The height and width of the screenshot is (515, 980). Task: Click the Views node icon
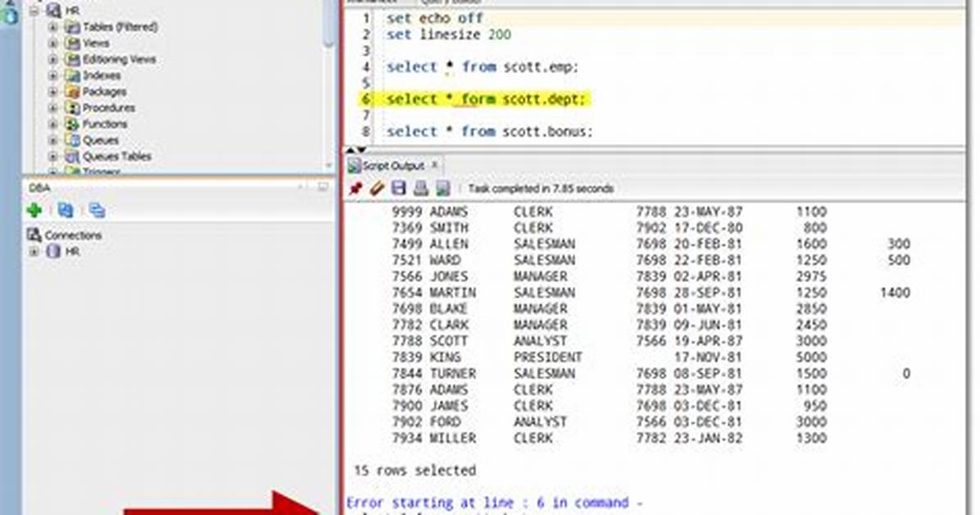[x=72, y=43]
